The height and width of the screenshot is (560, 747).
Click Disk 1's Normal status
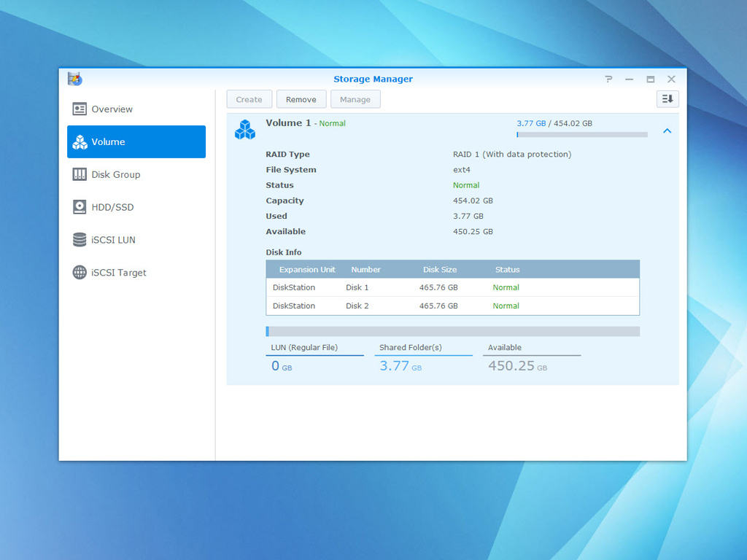tap(506, 287)
